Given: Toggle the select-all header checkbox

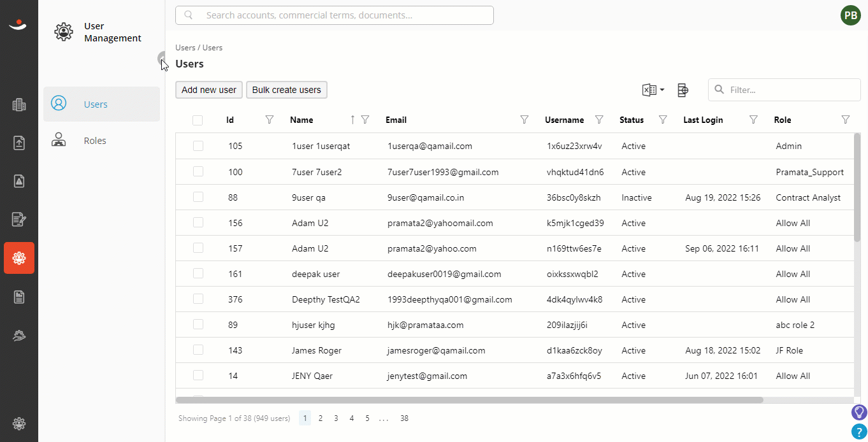Looking at the screenshot, I should pos(198,120).
